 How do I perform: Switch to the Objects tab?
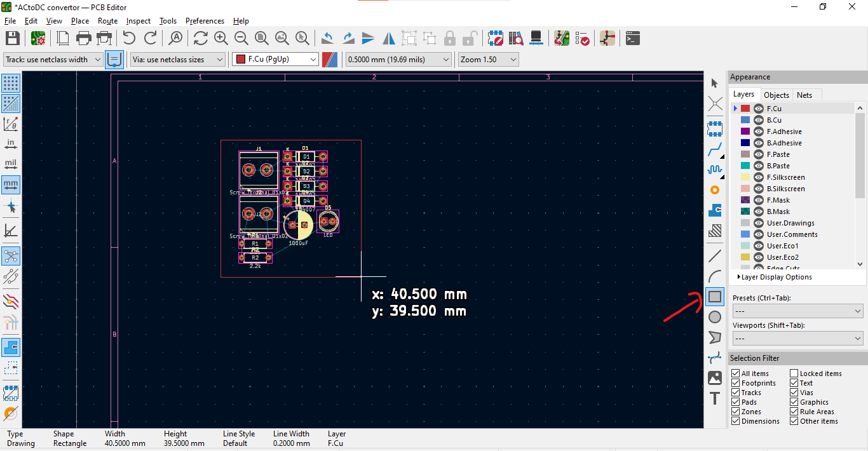pyautogui.click(x=776, y=95)
